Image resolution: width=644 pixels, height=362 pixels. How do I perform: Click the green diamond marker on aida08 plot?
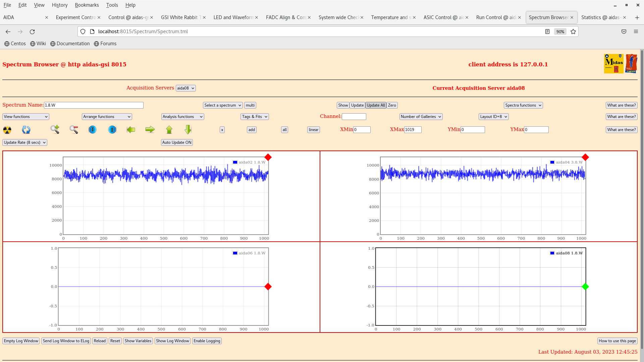[585, 287]
